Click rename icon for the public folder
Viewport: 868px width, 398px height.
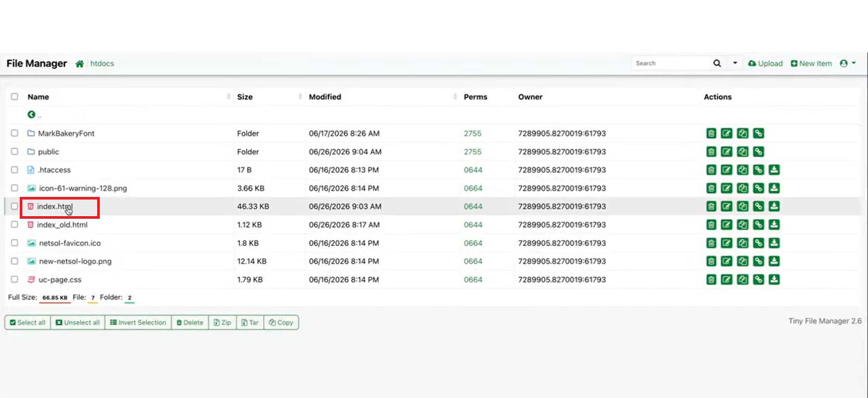click(727, 152)
